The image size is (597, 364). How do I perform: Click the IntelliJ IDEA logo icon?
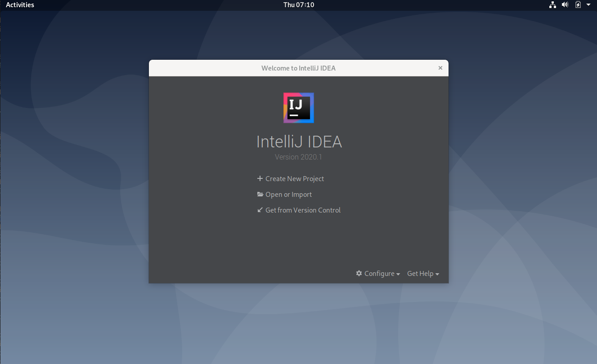[299, 108]
